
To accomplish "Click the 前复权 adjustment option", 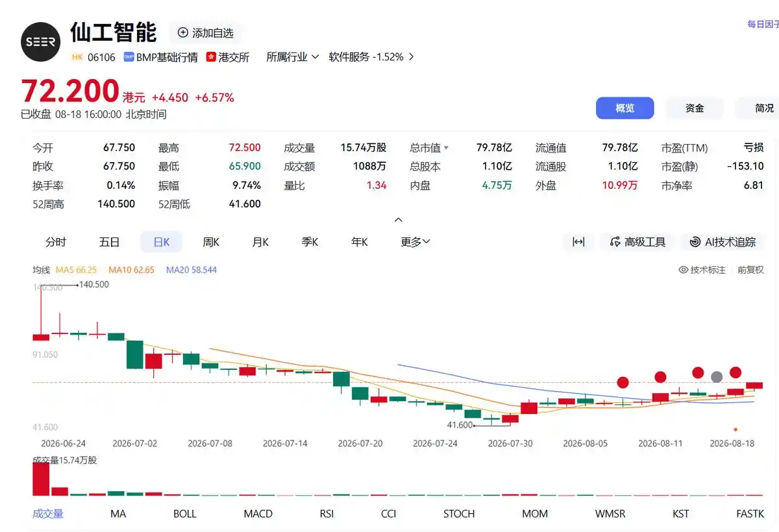I will point(750,270).
